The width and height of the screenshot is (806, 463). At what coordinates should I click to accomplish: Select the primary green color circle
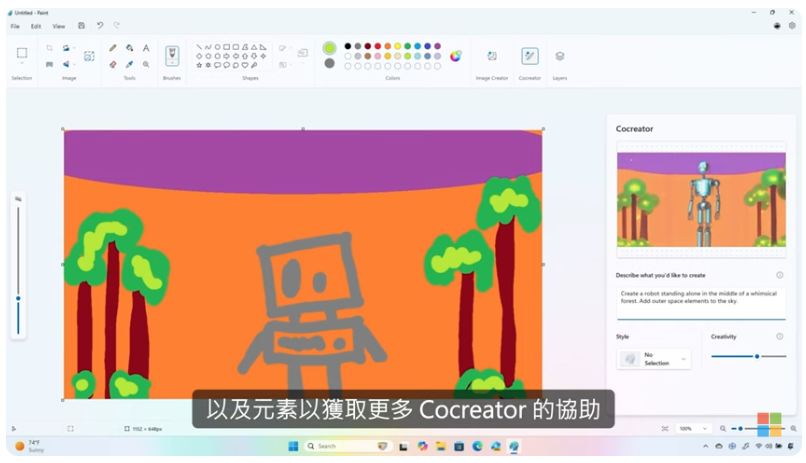[x=329, y=47]
